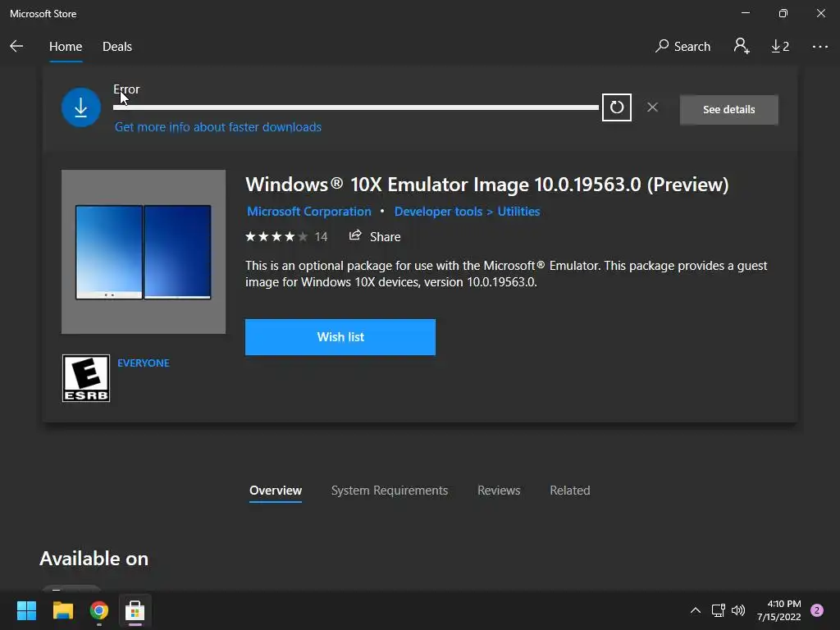Click the account sign-in icon
Image resolution: width=840 pixels, height=630 pixels.
click(742, 46)
